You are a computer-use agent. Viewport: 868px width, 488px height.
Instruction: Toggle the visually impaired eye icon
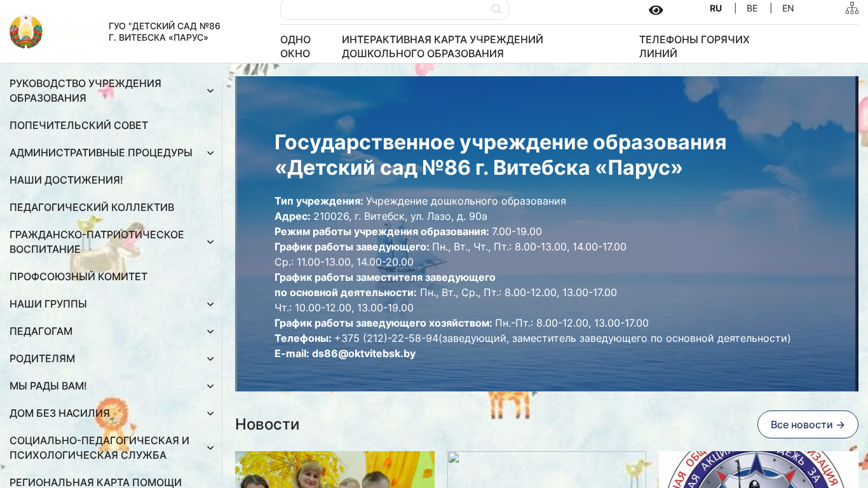point(656,10)
